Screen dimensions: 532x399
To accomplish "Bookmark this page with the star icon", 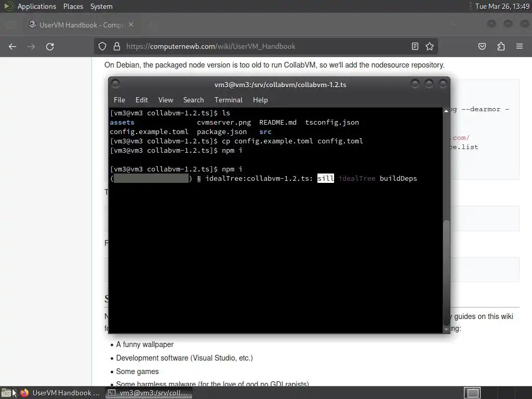I will pos(430,46).
